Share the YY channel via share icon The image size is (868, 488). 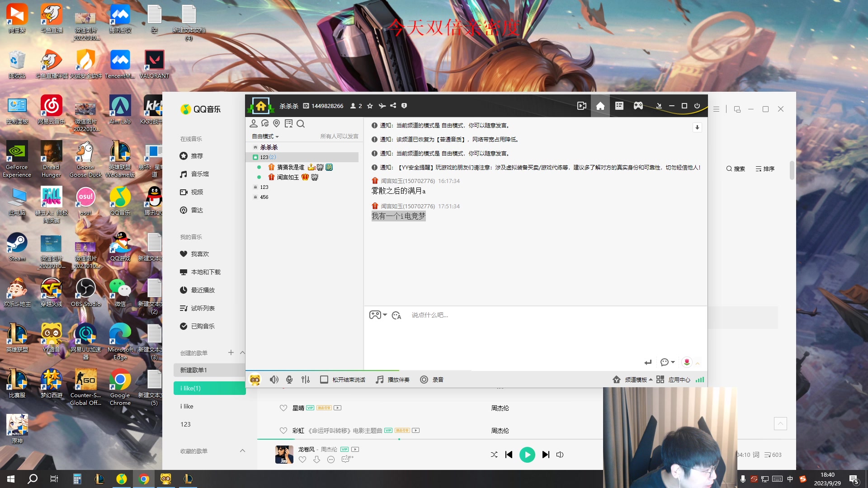(x=393, y=106)
